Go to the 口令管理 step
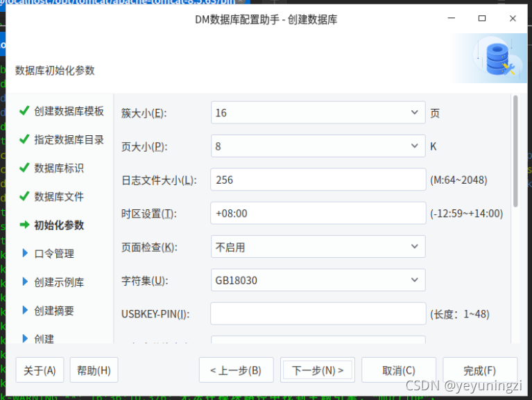Image resolution: width=532 pixels, height=400 pixels. click(54, 254)
